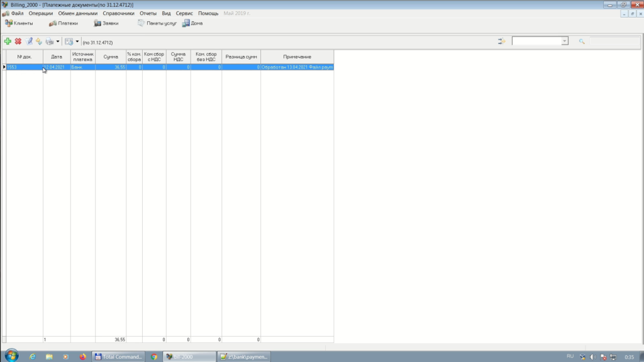Click the red X delete icon

(x=18, y=41)
